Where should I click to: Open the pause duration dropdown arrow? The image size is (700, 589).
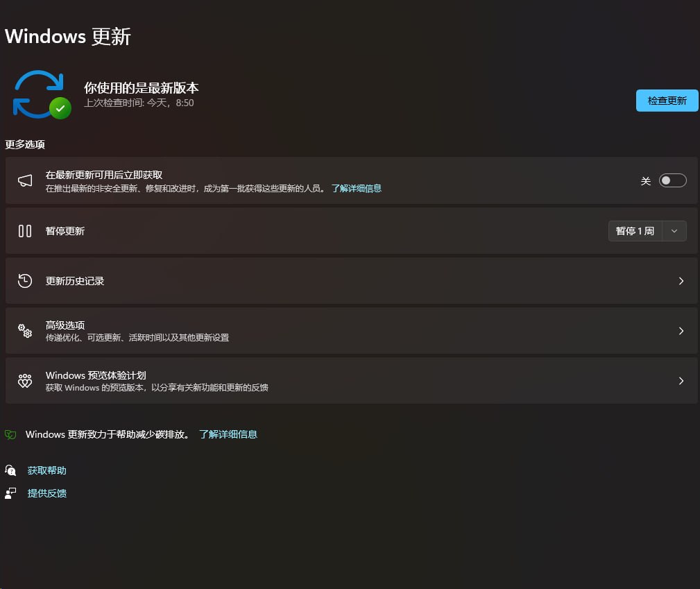point(674,231)
